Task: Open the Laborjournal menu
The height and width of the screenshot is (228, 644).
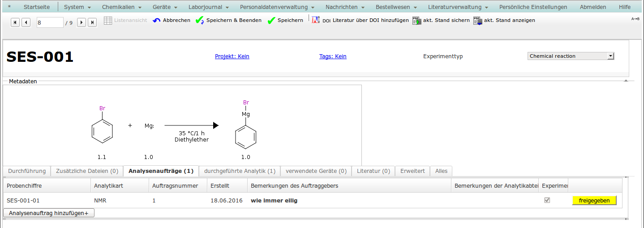Action: coord(208,7)
